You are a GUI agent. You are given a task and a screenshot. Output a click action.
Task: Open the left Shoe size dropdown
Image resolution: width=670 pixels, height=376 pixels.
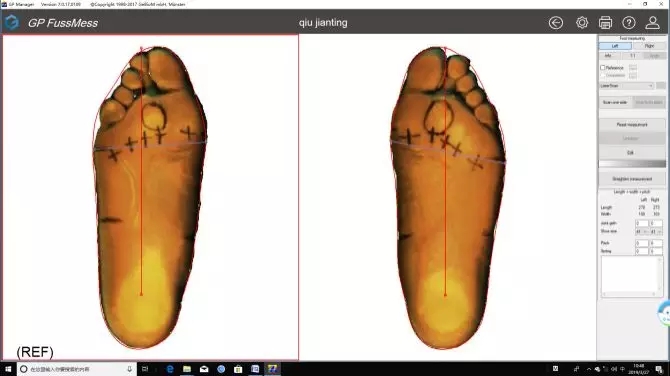coord(642,232)
